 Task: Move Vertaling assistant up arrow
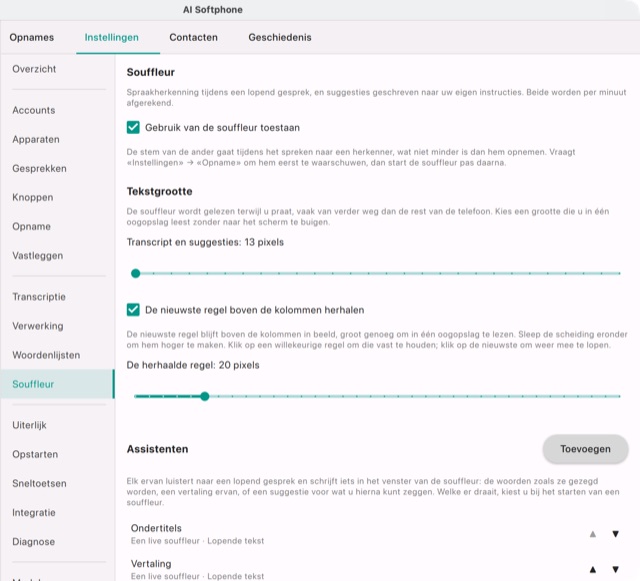pos(593,569)
